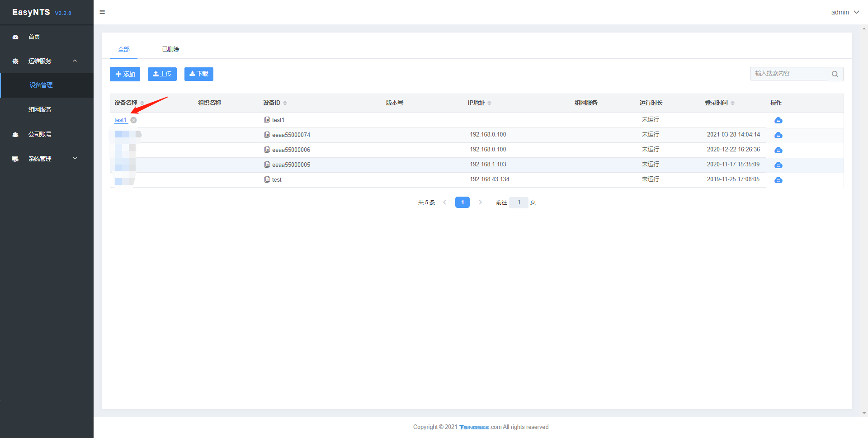Viewport: 868px width, 438px height.
Task: Go to the previous page arrow
Action: coord(444,203)
